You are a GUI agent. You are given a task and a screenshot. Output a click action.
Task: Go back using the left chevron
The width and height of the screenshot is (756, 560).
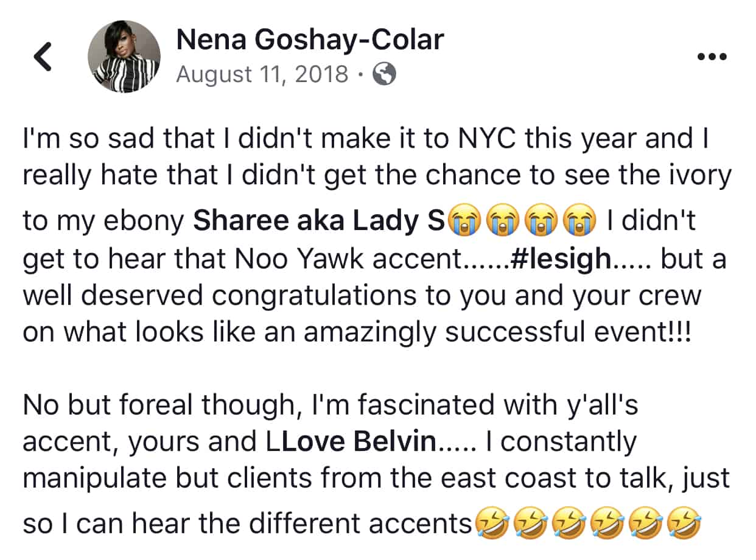click(x=42, y=58)
